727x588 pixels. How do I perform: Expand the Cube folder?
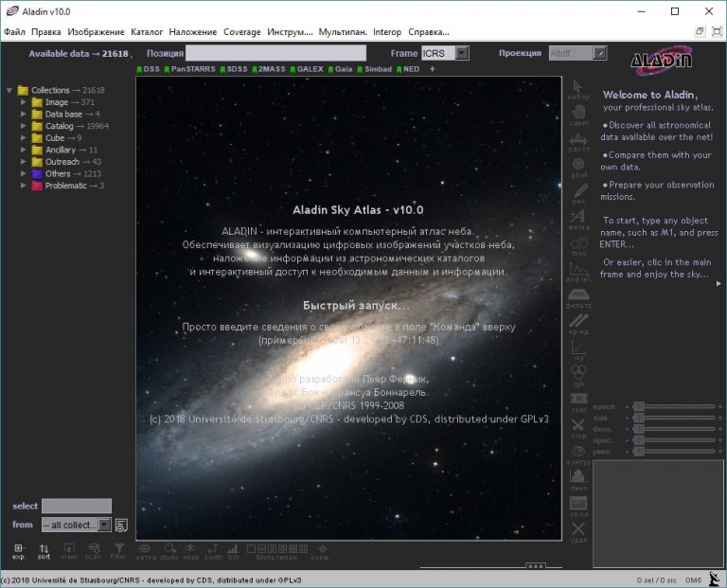[23, 137]
